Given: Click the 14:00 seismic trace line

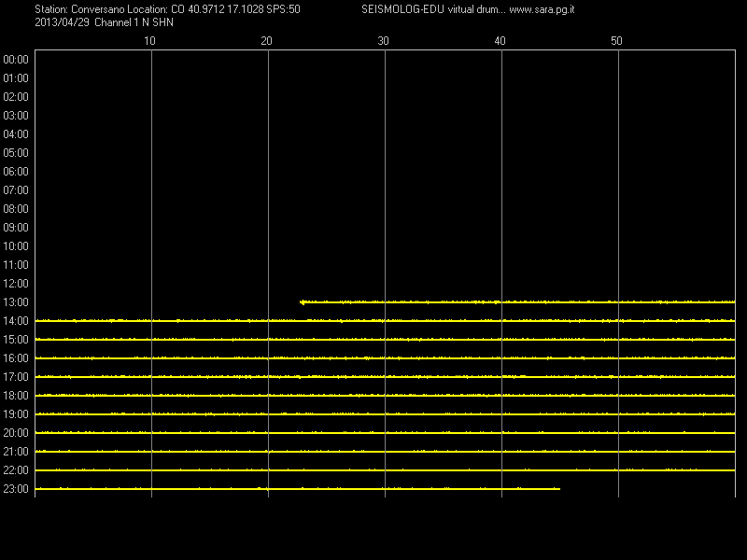Looking at the screenshot, I should coord(385,320).
